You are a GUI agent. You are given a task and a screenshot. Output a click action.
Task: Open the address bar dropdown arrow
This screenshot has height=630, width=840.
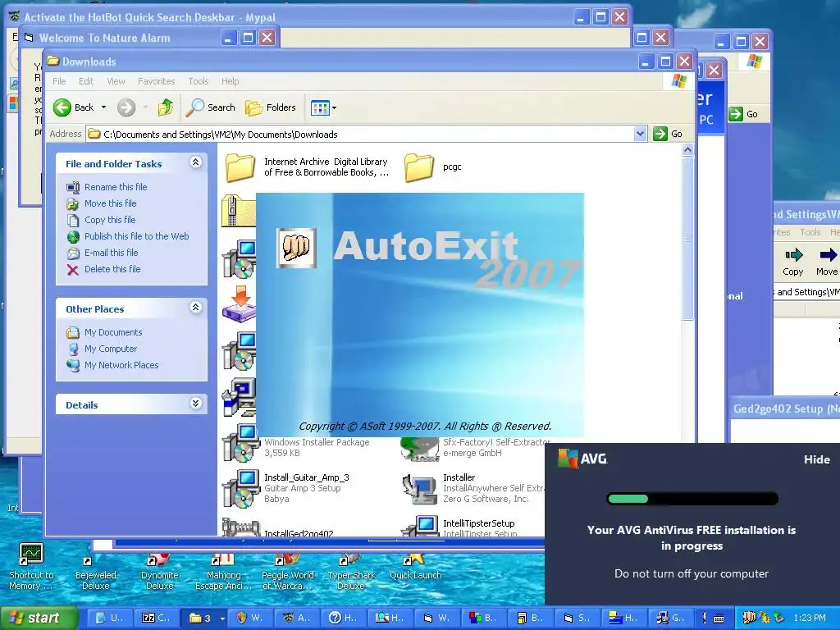(640, 134)
